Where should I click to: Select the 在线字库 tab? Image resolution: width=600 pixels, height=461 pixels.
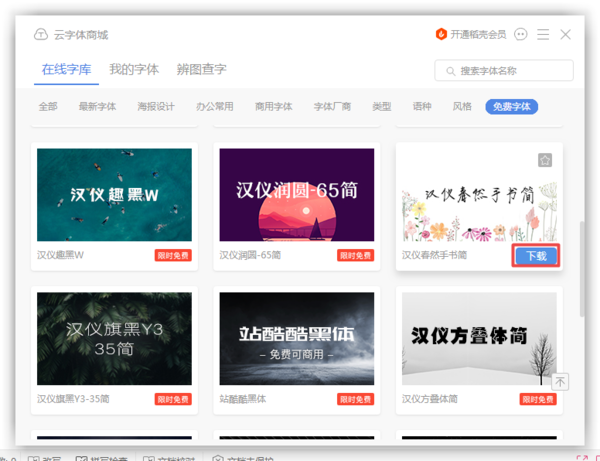(x=66, y=70)
